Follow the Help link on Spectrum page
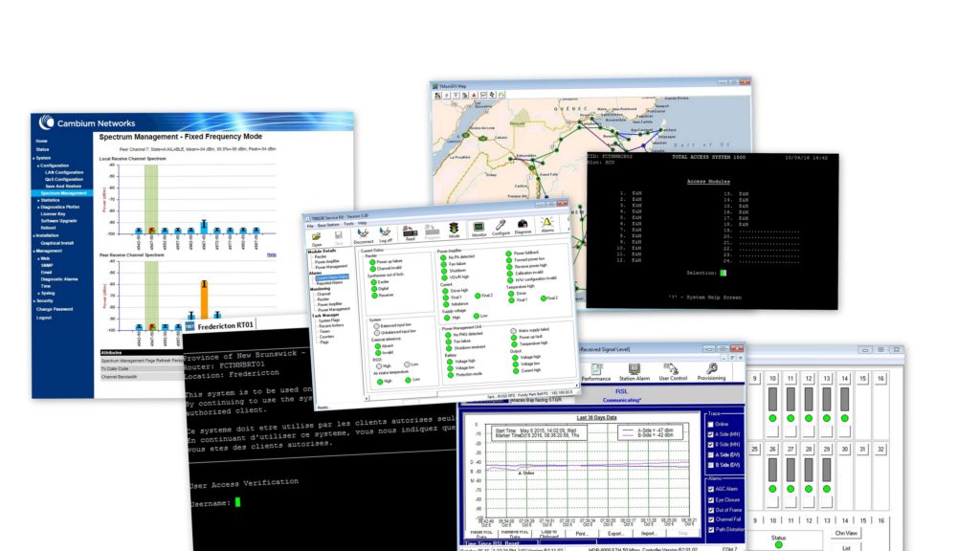980x551 pixels. pyautogui.click(x=271, y=254)
